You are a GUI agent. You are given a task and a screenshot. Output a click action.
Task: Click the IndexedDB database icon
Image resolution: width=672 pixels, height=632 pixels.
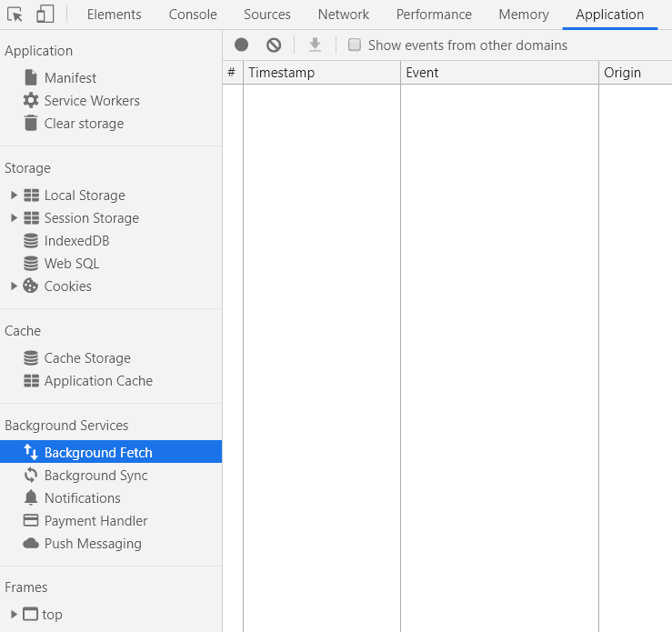[x=31, y=240]
